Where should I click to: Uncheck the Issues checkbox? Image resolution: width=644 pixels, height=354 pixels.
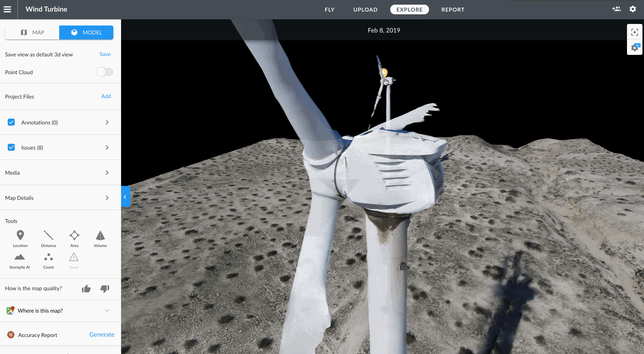11,147
